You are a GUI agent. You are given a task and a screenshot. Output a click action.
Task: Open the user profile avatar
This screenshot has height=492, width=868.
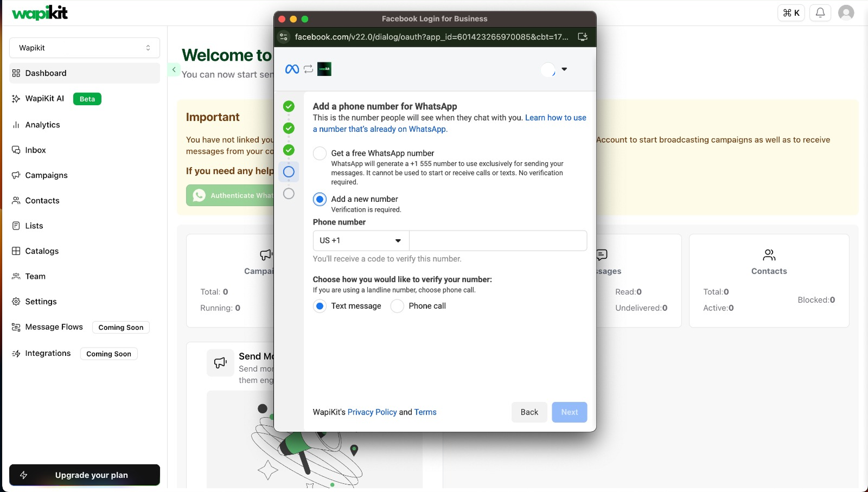click(x=846, y=12)
